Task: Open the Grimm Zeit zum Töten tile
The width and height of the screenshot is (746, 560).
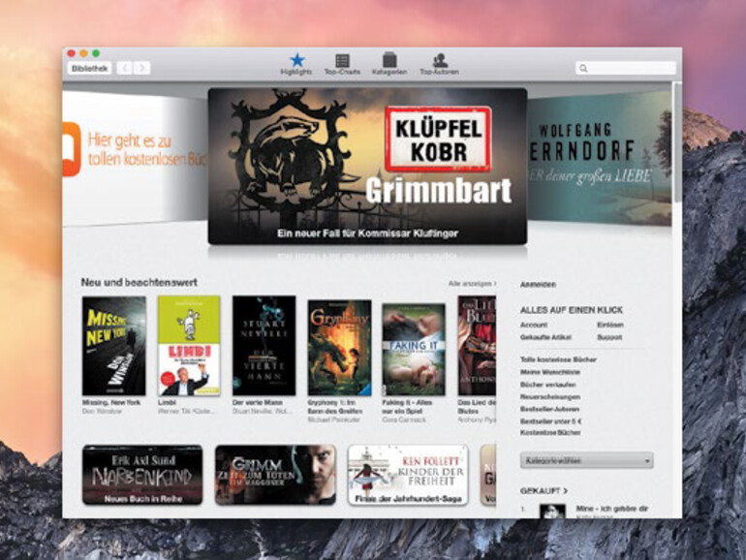Action: click(x=275, y=475)
